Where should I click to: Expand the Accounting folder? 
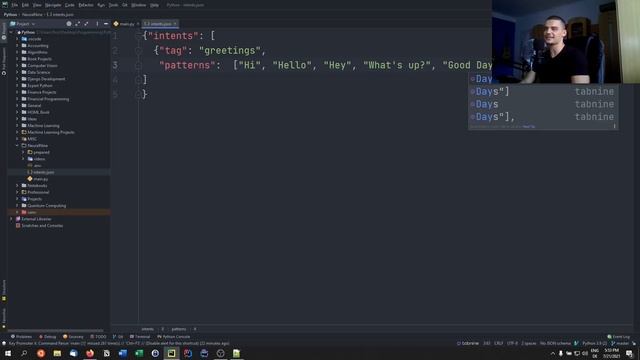[x=17, y=46]
